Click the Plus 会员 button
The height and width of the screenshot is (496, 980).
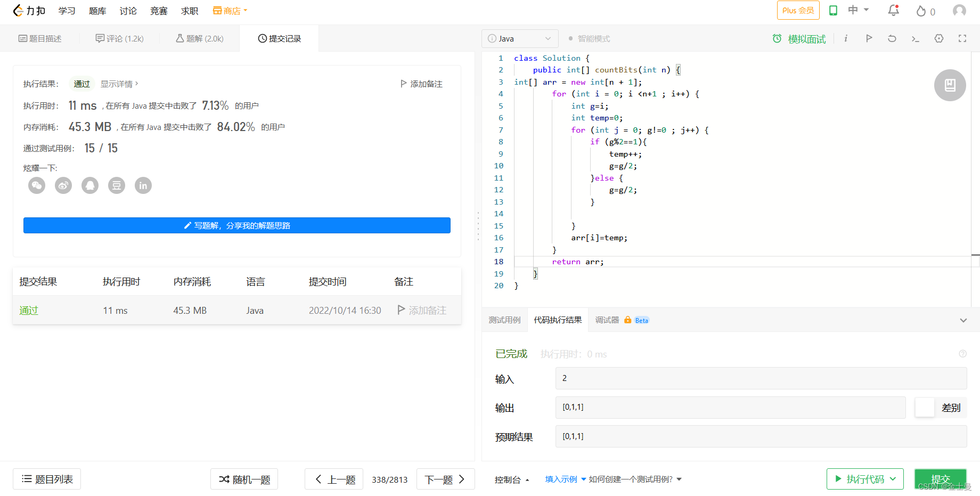[798, 10]
